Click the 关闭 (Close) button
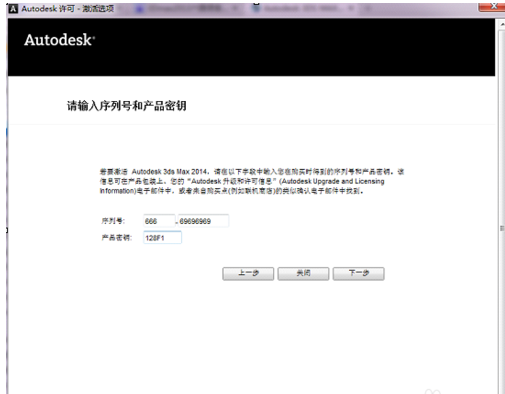The image size is (505, 394). pos(303,274)
